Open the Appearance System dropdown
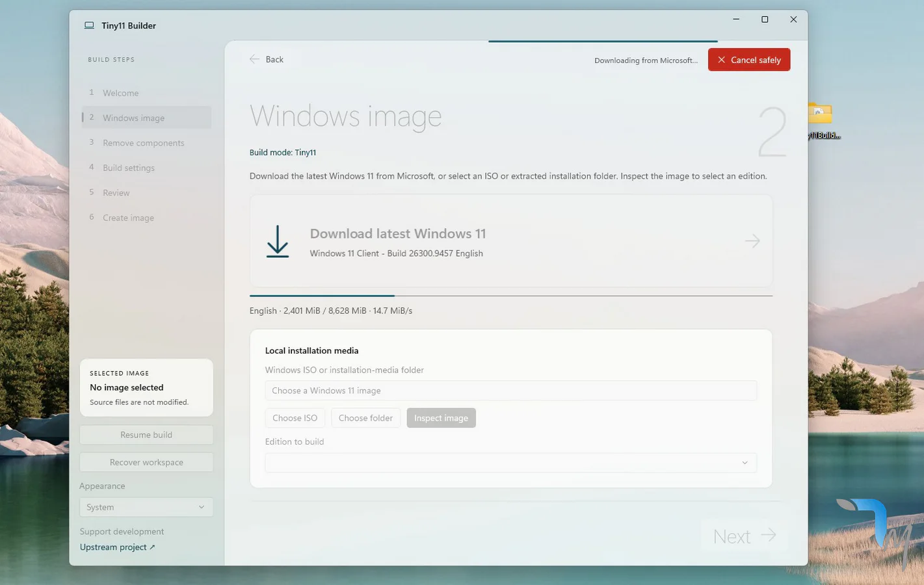Image resolution: width=924 pixels, height=585 pixels. [146, 507]
